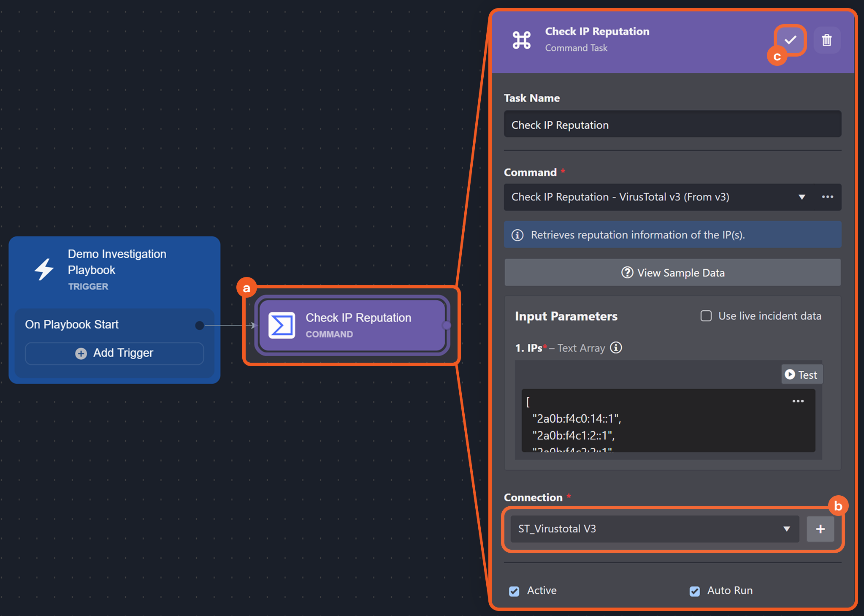Click the checkmark save icon in task header
This screenshot has width=864, height=616.
click(x=790, y=40)
